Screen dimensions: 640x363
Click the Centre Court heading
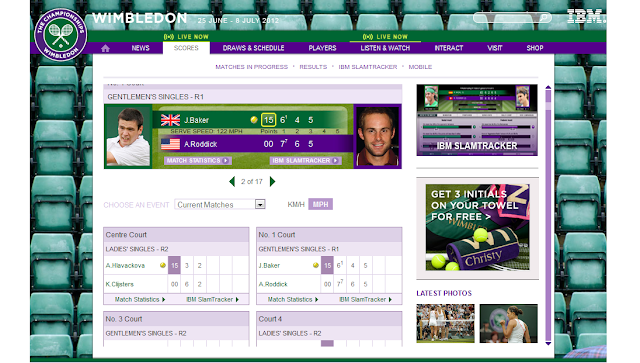coord(126,235)
